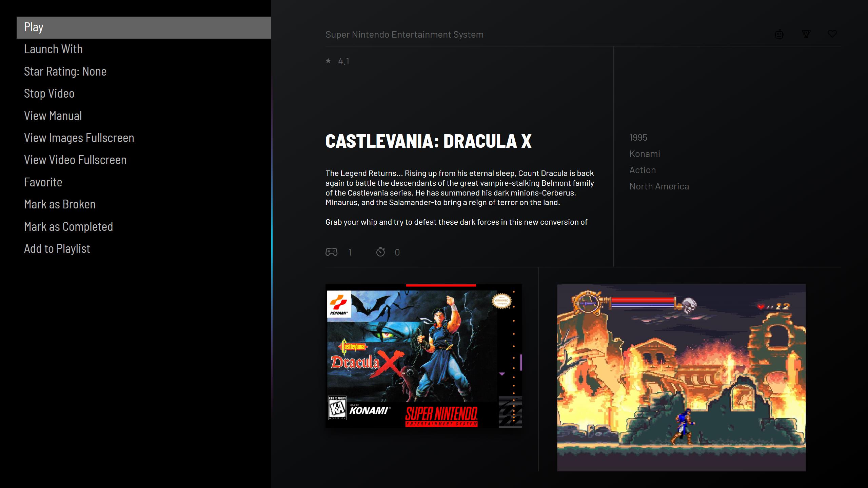Viewport: 868px width, 488px height.
Task: Open View Manual entry
Action: point(53,116)
